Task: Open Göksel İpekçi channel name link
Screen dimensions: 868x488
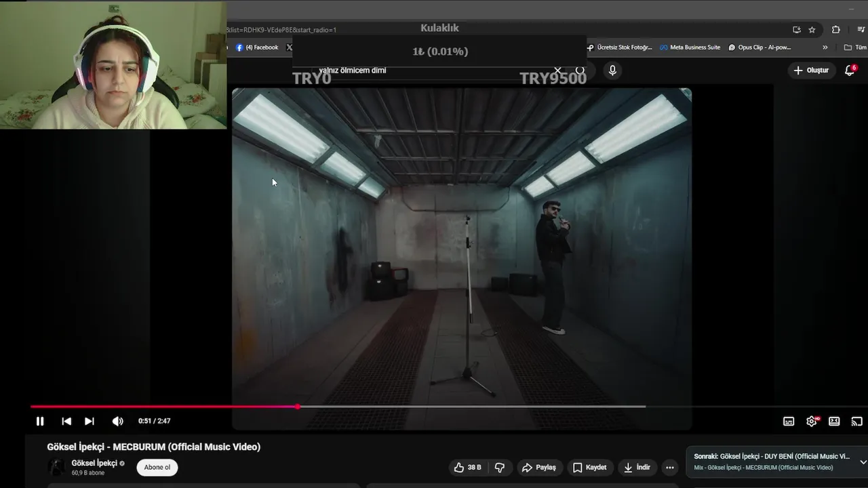Action: [94, 463]
